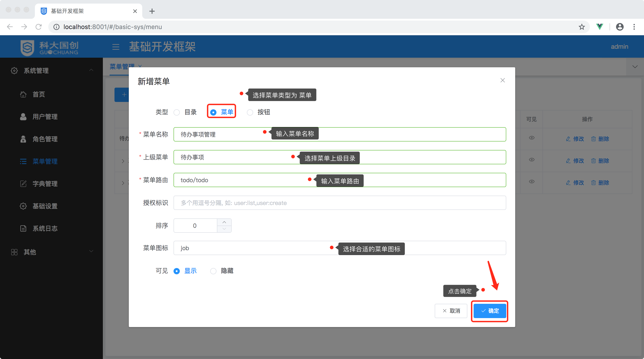The width and height of the screenshot is (644, 359).
Task: Open 字典管理 from the sidebar
Action: click(45, 184)
